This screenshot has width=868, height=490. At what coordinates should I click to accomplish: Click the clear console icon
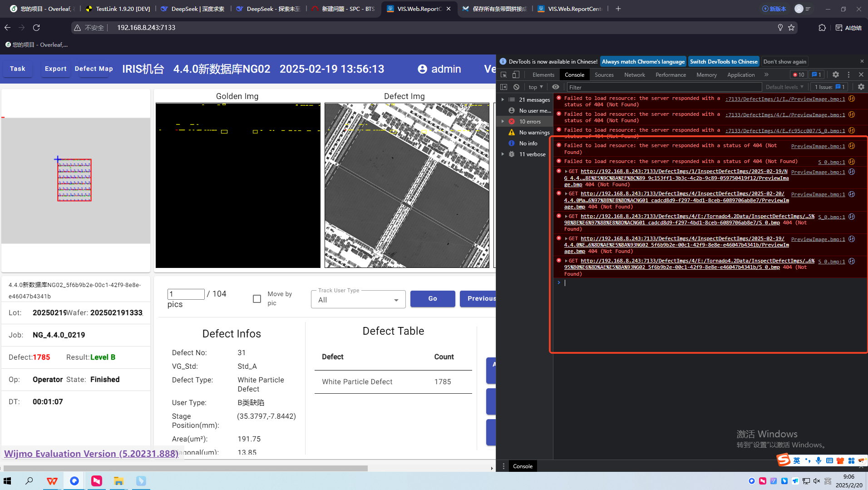[x=516, y=87]
